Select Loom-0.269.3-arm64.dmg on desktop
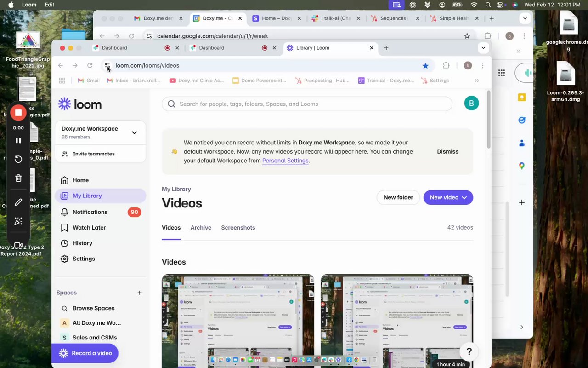 click(x=566, y=83)
